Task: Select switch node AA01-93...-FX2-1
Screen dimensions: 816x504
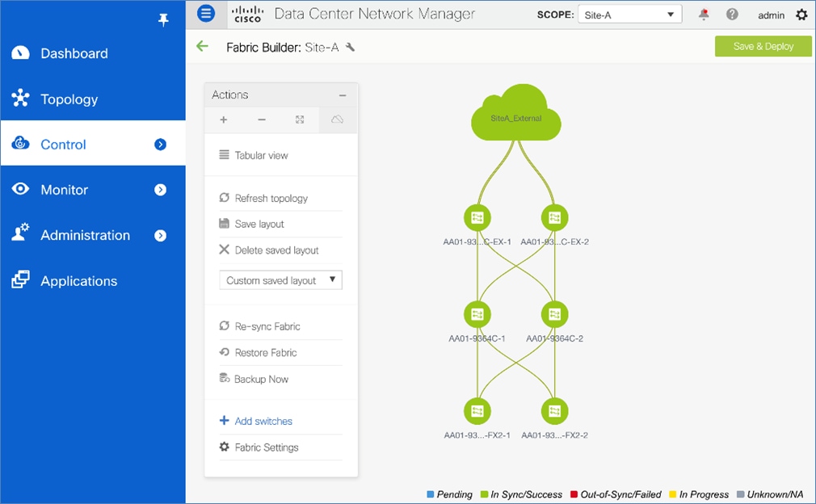Action: click(477, 411)
